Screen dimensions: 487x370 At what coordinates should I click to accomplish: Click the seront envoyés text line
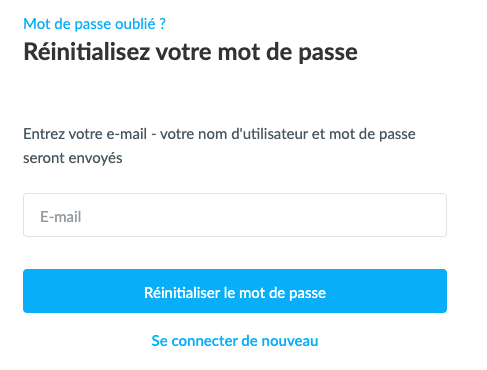73,158
